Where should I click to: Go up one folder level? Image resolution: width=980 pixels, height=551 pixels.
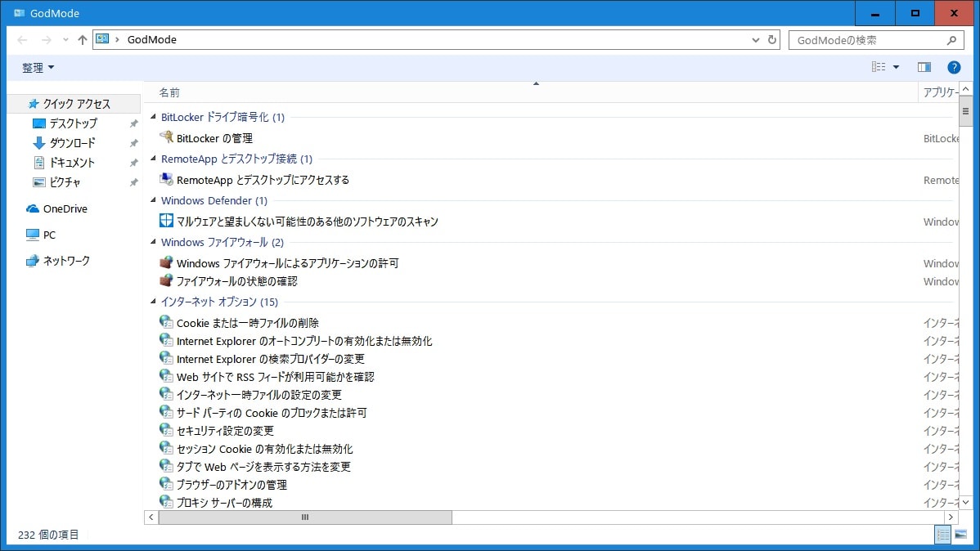tap(82, 40)
